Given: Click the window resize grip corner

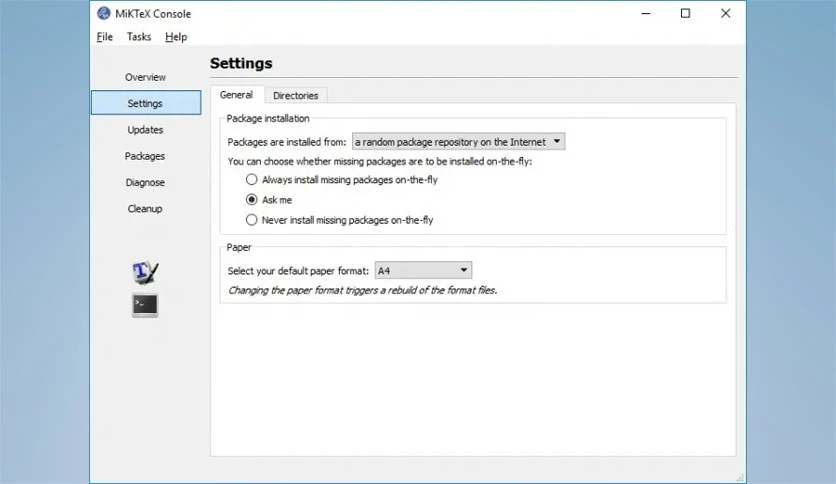Looking at the screenshot, I should pos(740,478).
